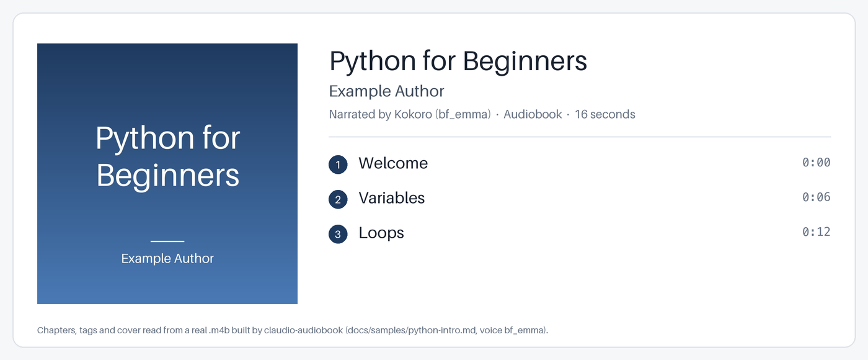Select the Variables chapter title
The image size is (868, 360).
392,198
